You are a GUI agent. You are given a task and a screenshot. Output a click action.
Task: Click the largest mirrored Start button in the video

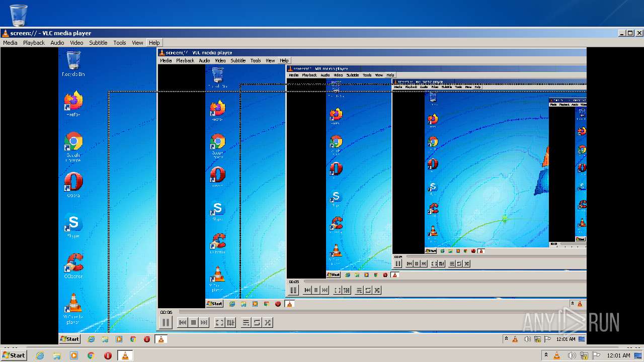(x=69, y=339)
